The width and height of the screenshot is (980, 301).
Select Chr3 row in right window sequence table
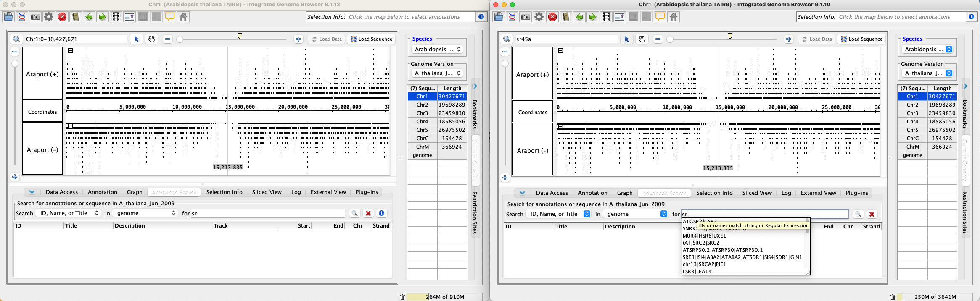(x=912, y=113)
